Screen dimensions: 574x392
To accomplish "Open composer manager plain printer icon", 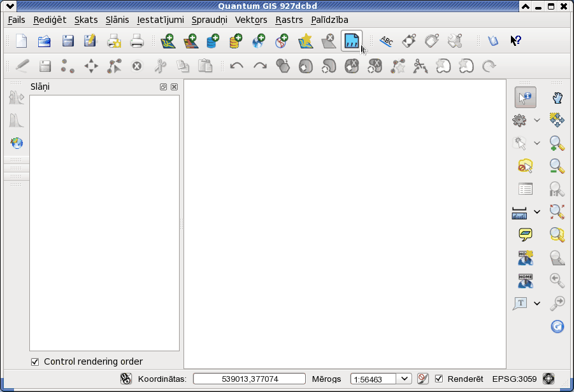I will click(137, 41).
